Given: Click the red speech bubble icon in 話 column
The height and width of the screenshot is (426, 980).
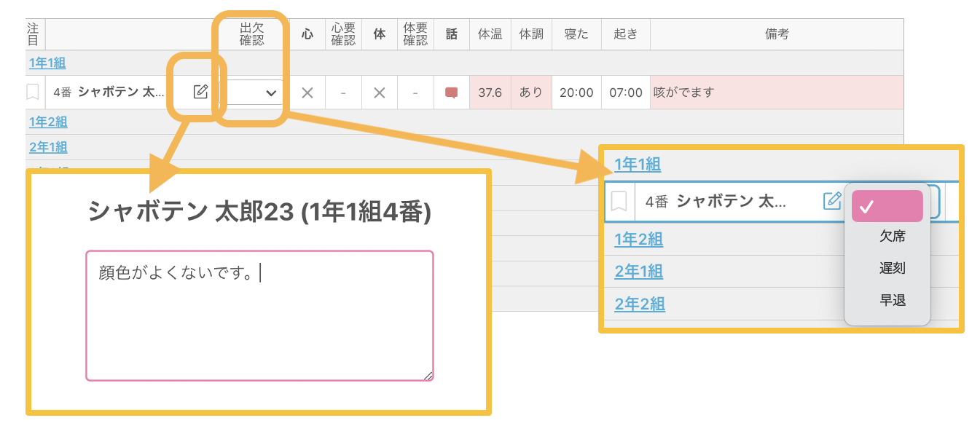Looking at the screenshot, I should coord(452,92).
